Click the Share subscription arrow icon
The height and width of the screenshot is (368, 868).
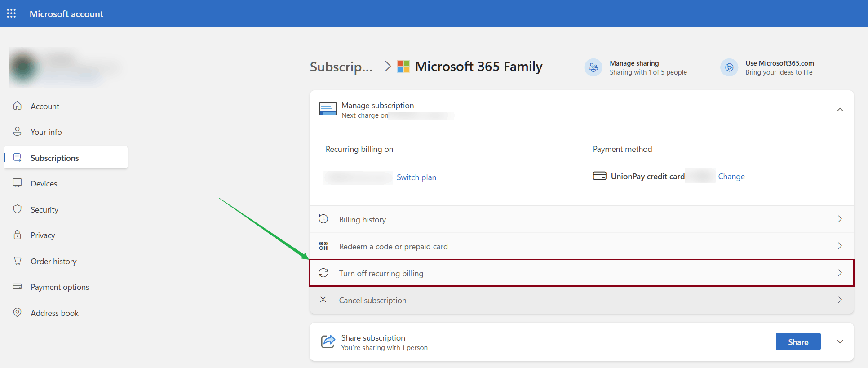tap(328, 341)
